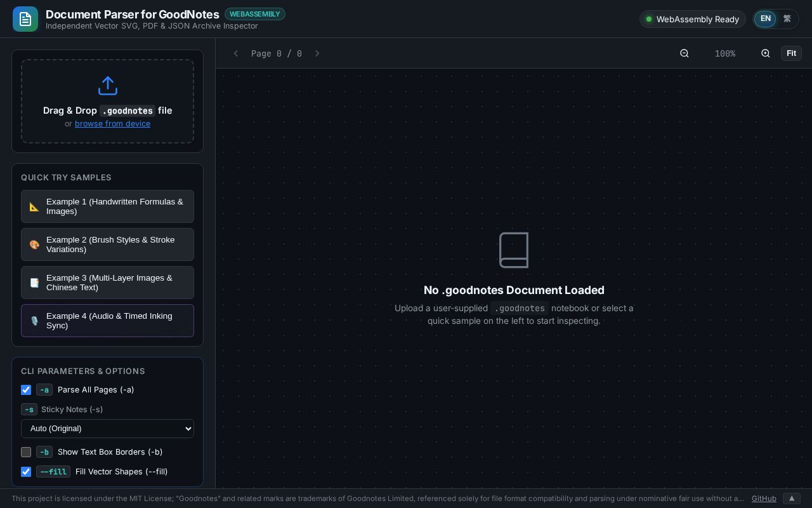Click the WebAssembly Ready status badge
This screenshot has height=508, width=812.
(x=693, y=19)
